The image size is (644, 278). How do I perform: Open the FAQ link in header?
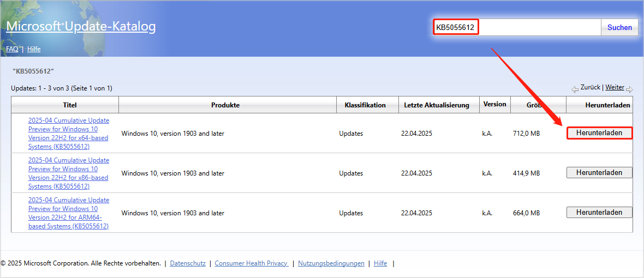coord(12,49)
